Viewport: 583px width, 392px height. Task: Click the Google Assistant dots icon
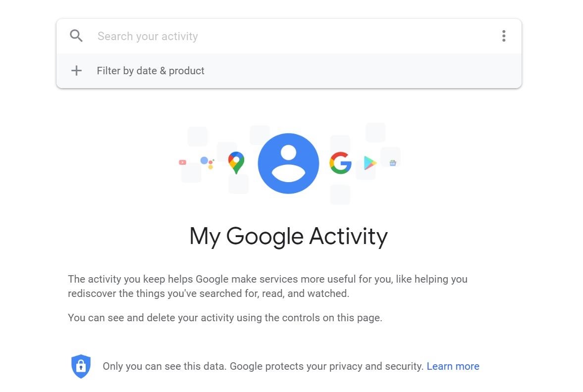coord(207,162)
